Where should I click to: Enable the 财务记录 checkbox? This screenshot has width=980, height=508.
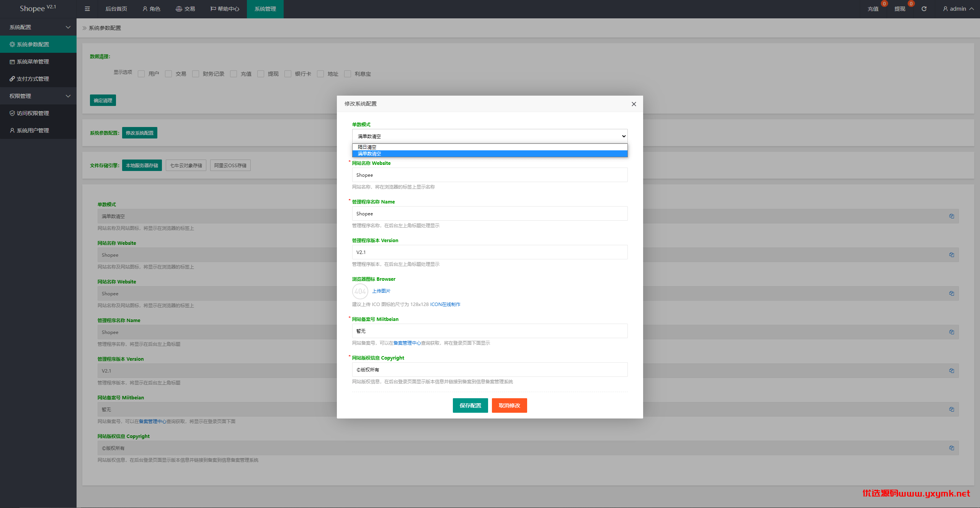point(196,74)
